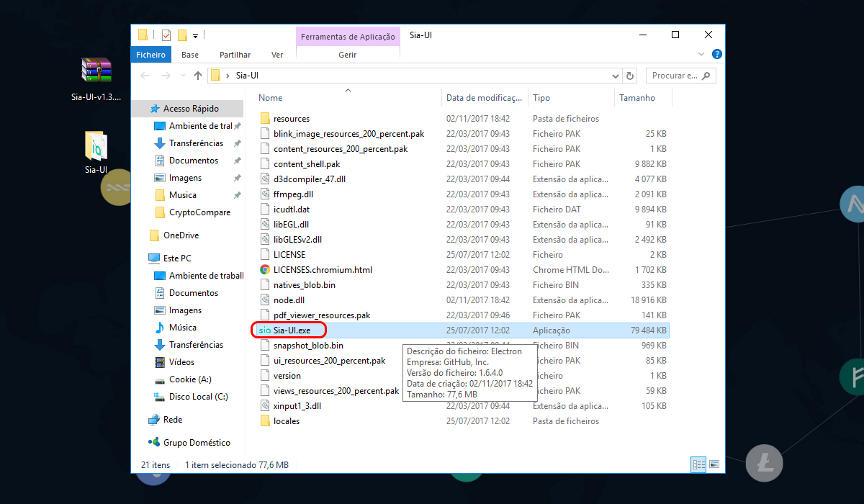Switch to Details view layout icon

[698, 464]
